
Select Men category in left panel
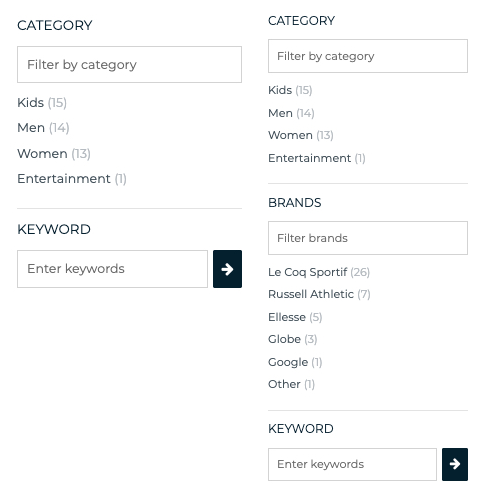pos(43,128)
